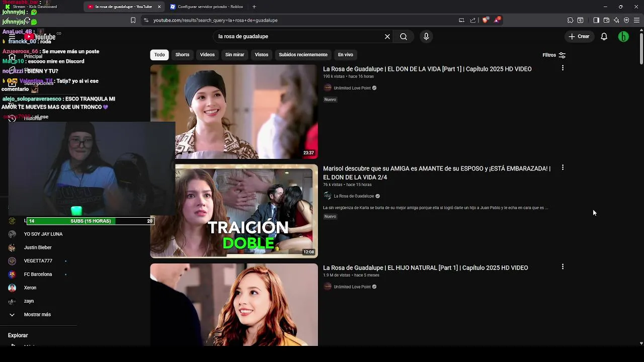Open the Marisol descubre que su AMIGA video title

pos(437,173)
